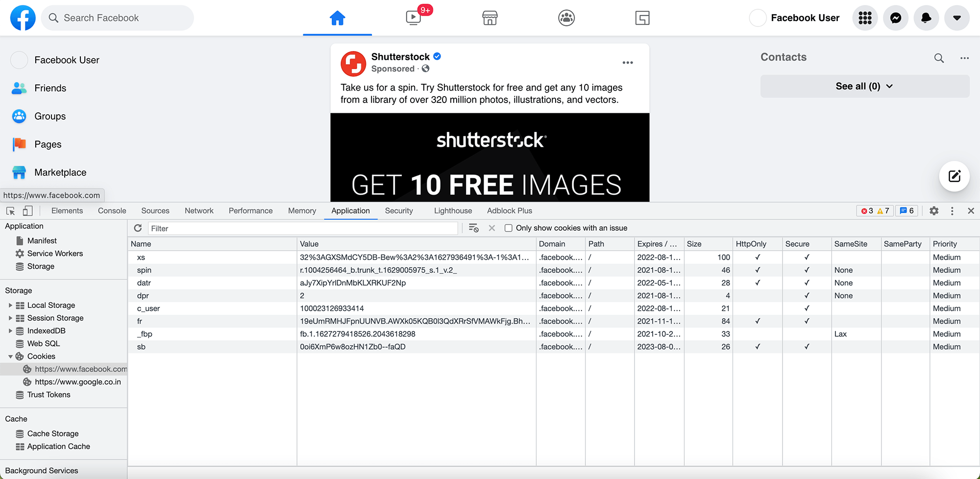
Task: Open the errors and warnings counter
Action: (x=875, y=211)
